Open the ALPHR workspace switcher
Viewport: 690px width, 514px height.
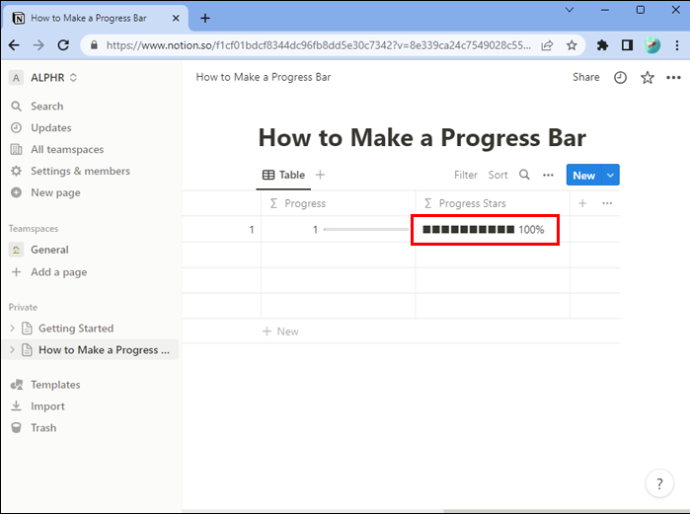click(x=44, y=77)
